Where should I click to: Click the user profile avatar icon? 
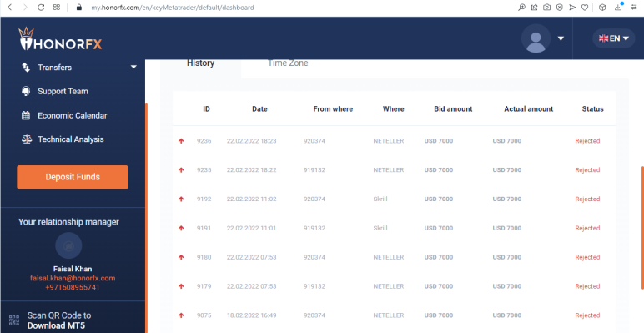[x=536, y=38]
